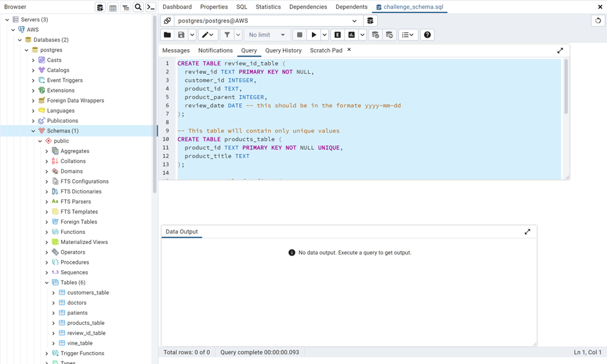Select the View Data grid icon
The height and width of the screenshot is (364, 607).
(113, 7)
